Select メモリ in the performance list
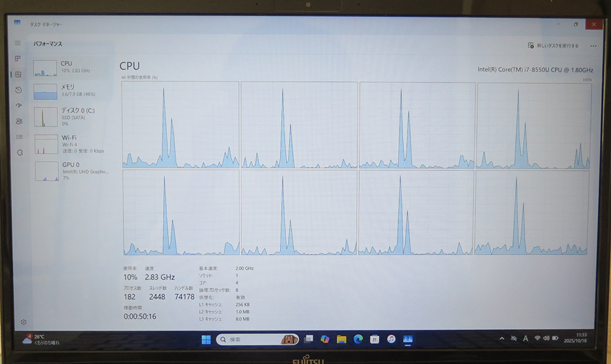 [72, 91]
